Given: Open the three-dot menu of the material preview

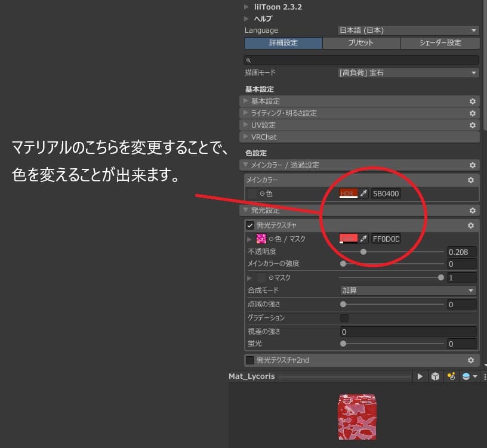Looking at the screenshot, I should (x=485, y=376).
